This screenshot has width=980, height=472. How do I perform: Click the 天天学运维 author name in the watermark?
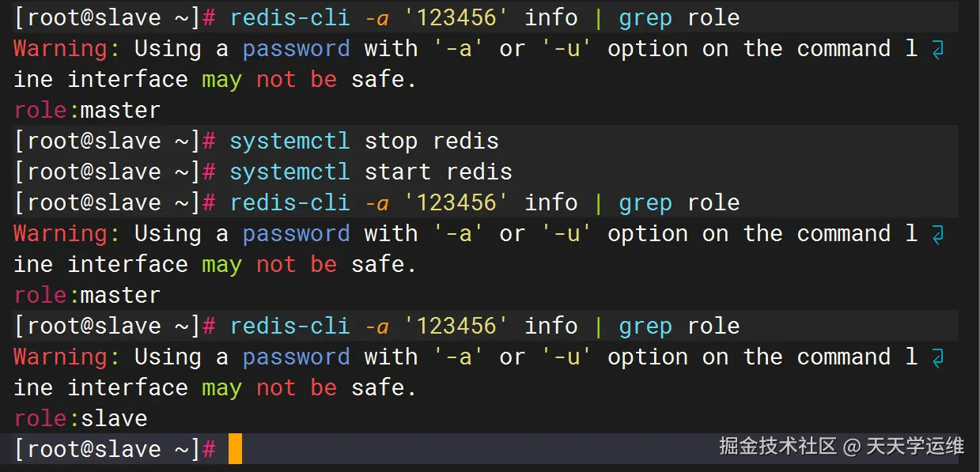tap(915, 447)
